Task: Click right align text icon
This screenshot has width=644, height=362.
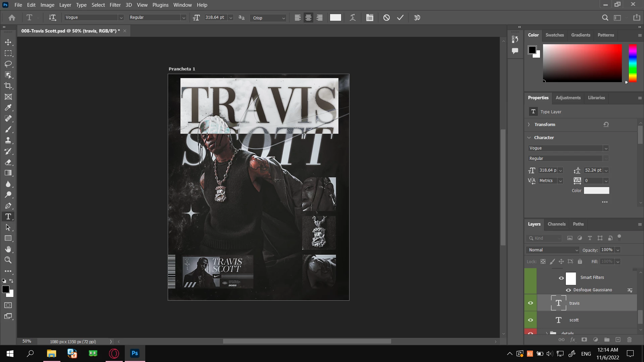Action: (319, 18)
